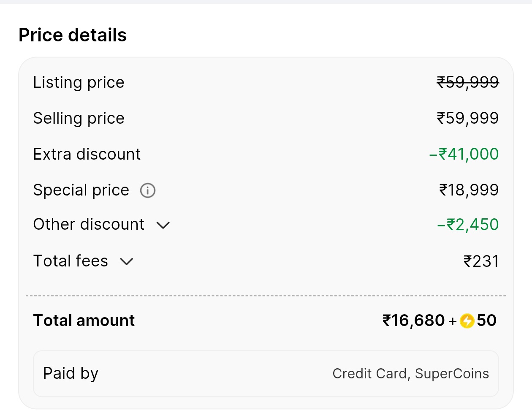Tap the Credit Card, SuperCoins payment text
The width and height of the screenshot is (532, 413).
click(410, 374)
